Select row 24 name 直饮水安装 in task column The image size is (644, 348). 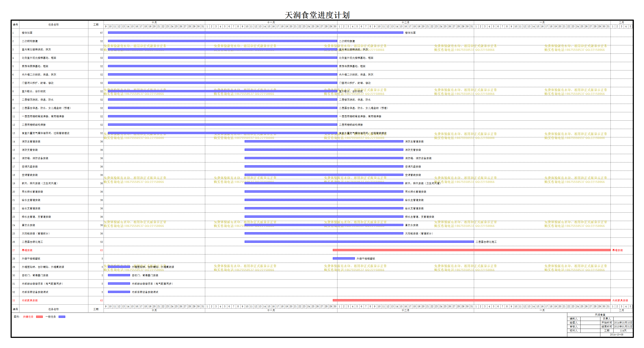pos(28,225)
